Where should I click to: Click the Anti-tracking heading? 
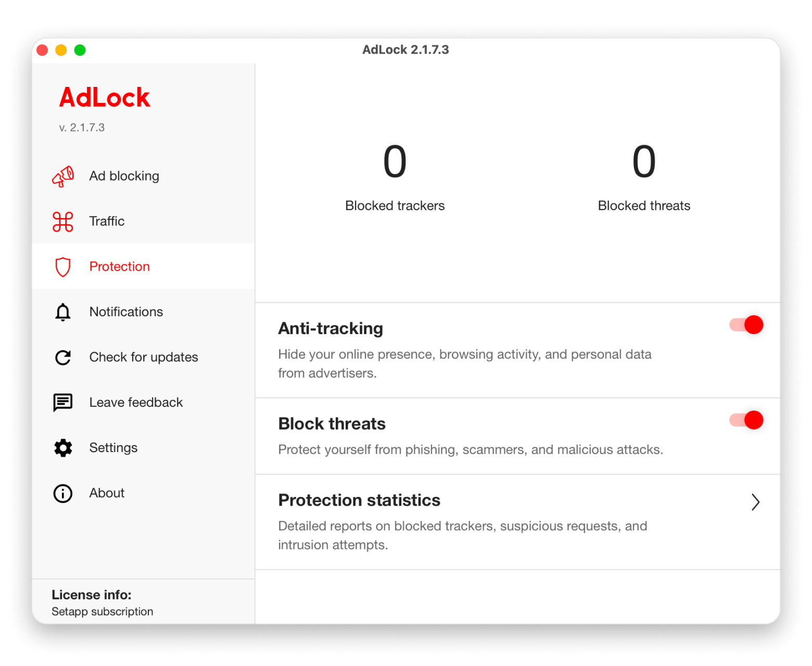tap(331, 328)
